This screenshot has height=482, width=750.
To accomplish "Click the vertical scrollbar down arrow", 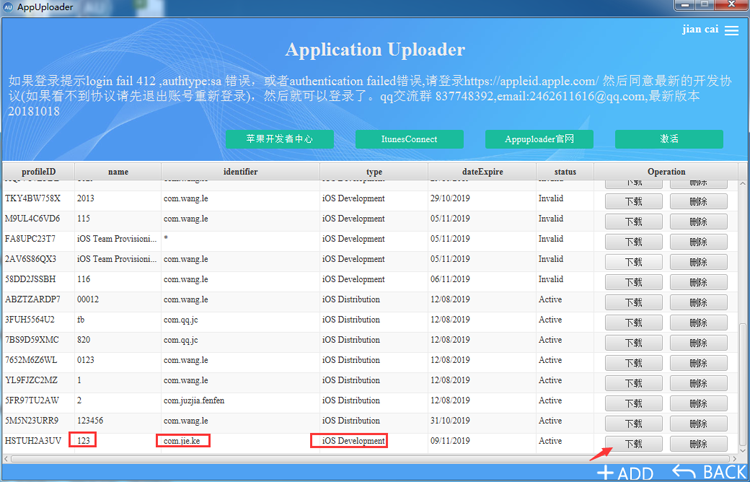I will pyautogui.click(x=742, y=450).
